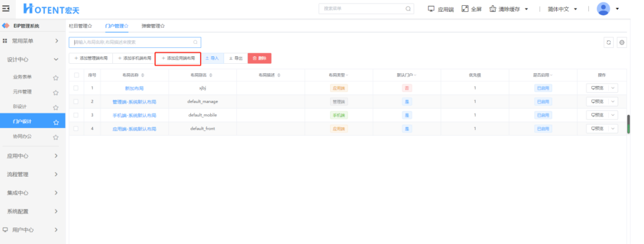This screenshot has width=644, height=244.
Task: Favorite BI设计 with its star icon
Action: coord(56,107)
